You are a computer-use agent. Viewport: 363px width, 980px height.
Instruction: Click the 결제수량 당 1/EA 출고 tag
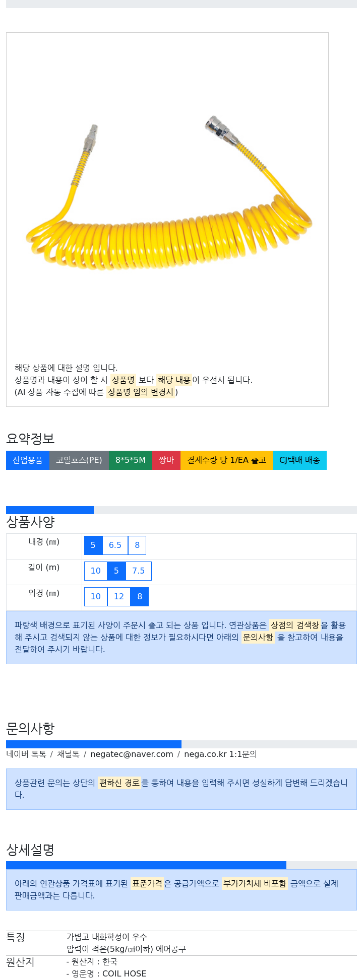226,460
